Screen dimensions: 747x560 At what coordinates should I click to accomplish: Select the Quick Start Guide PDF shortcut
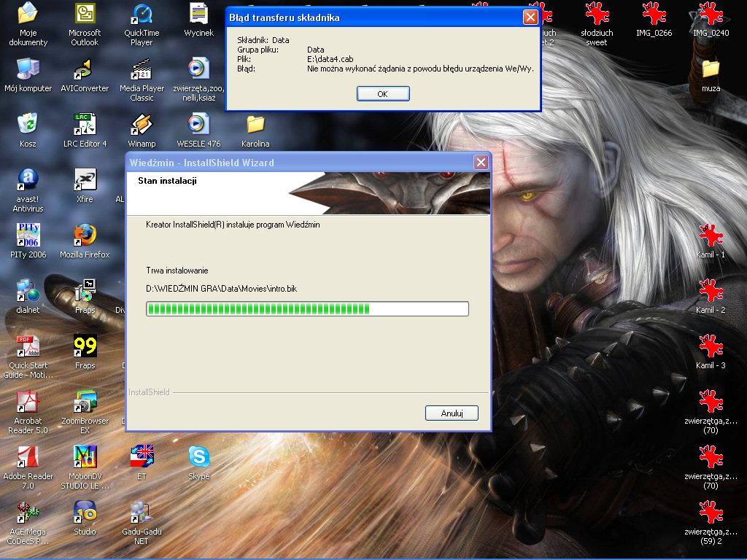click(x=28, y=357)
